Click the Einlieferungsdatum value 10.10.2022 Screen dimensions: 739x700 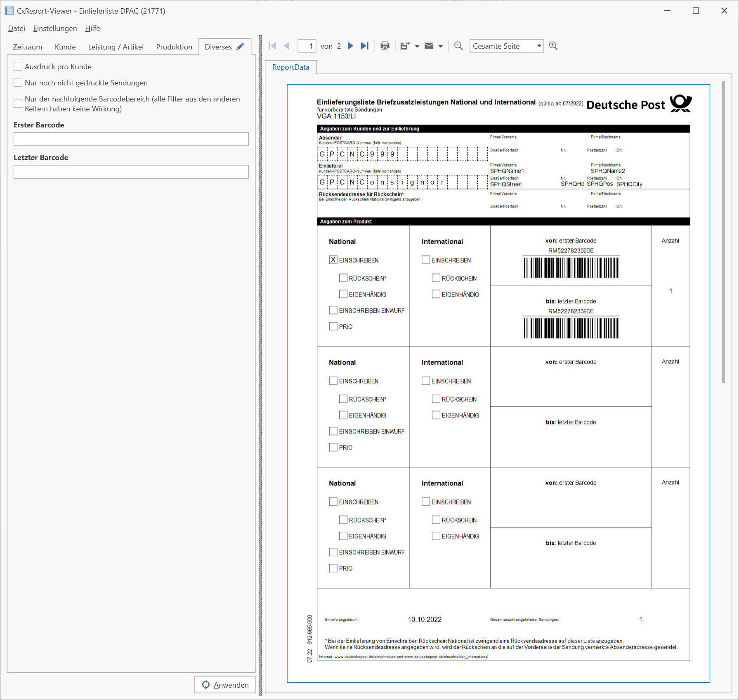click(425, 619)
